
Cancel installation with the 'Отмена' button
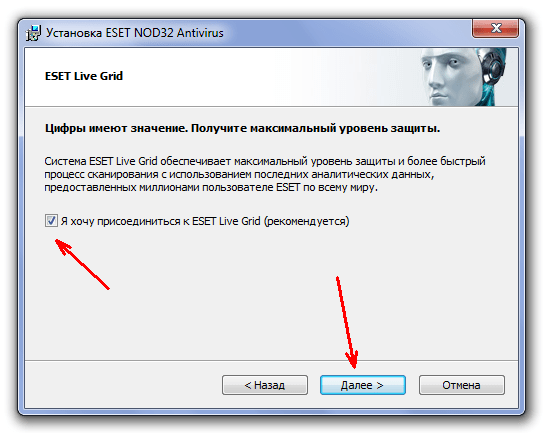coord(461,385)
